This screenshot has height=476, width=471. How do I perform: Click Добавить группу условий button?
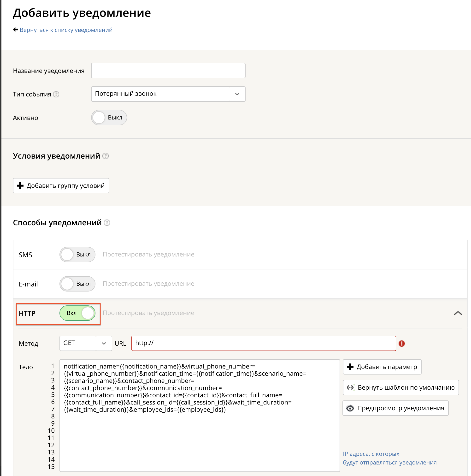pyautogui.click(x=61, y=186)
